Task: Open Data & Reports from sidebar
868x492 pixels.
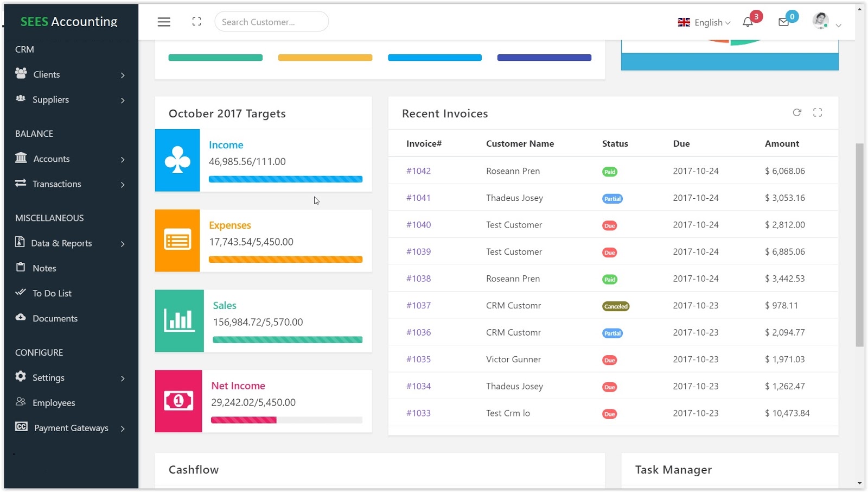Action: pos(61,243)
